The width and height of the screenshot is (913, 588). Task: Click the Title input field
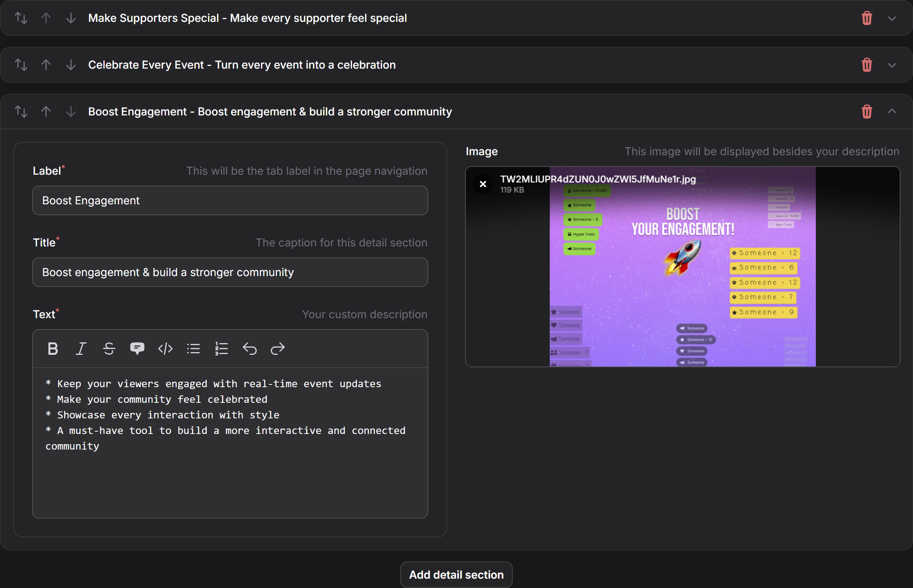(230, 272)
